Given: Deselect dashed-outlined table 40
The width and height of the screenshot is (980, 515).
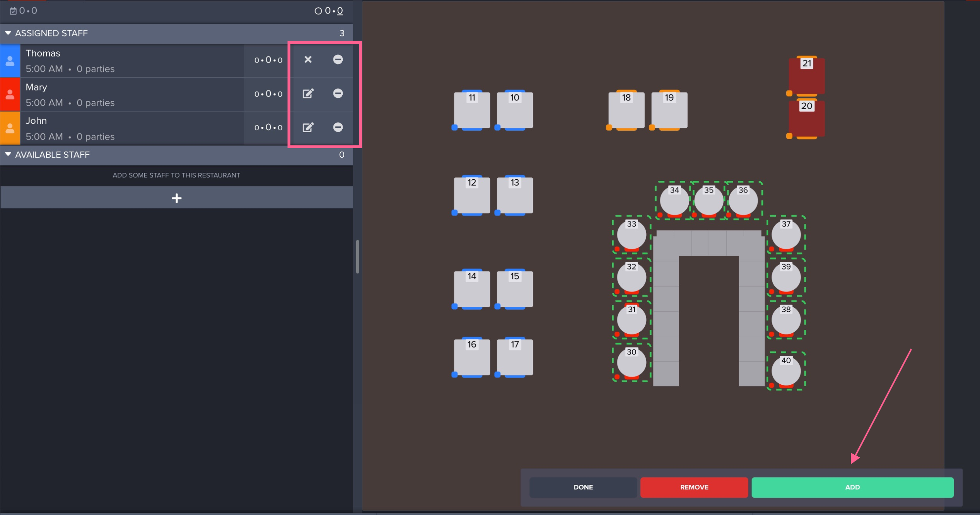Looking at the screenshot, I should pyautogui.click(x=786, y=371).
